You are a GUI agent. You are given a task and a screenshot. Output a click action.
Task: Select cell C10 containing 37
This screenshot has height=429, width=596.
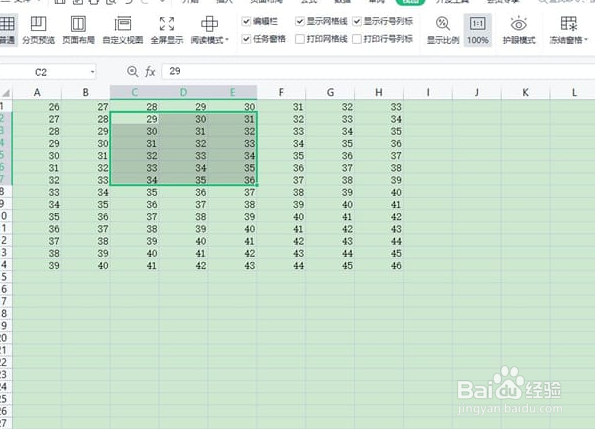[135, 217]
